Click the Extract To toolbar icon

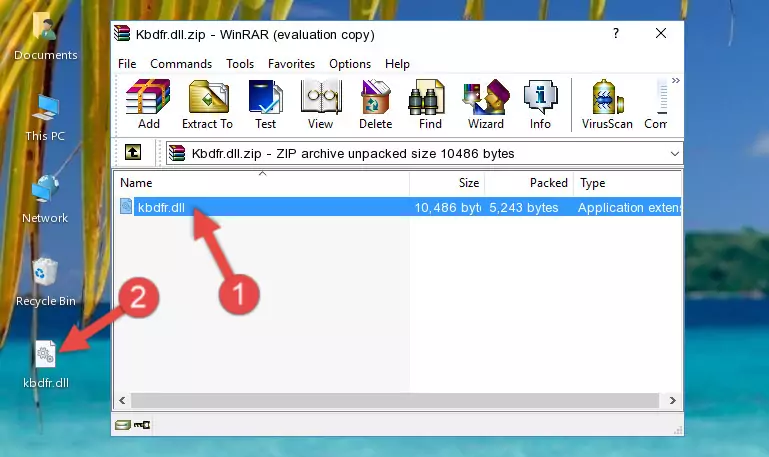tap(207, 104)
